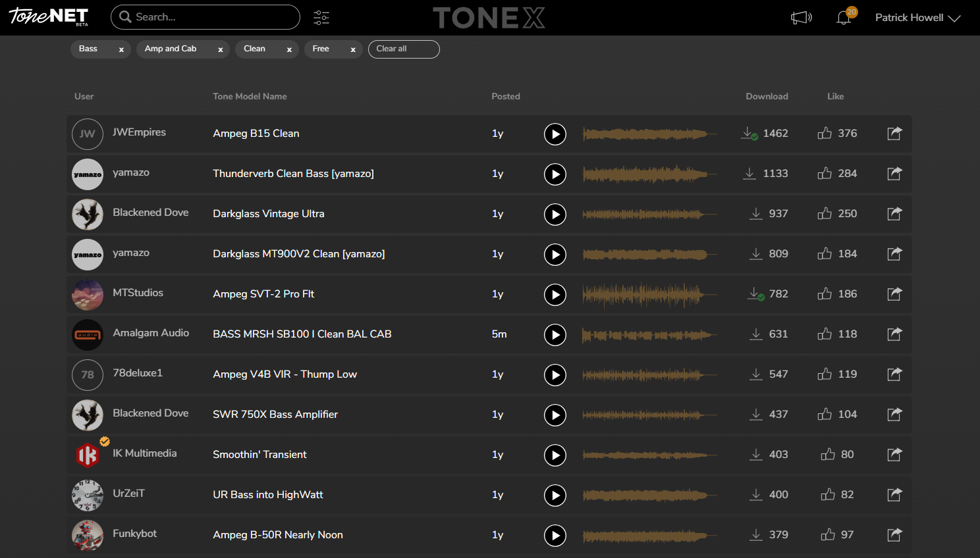Share Darkglass Vintage Ultra tone
The image size is (980, 558).
click(894, 214)
